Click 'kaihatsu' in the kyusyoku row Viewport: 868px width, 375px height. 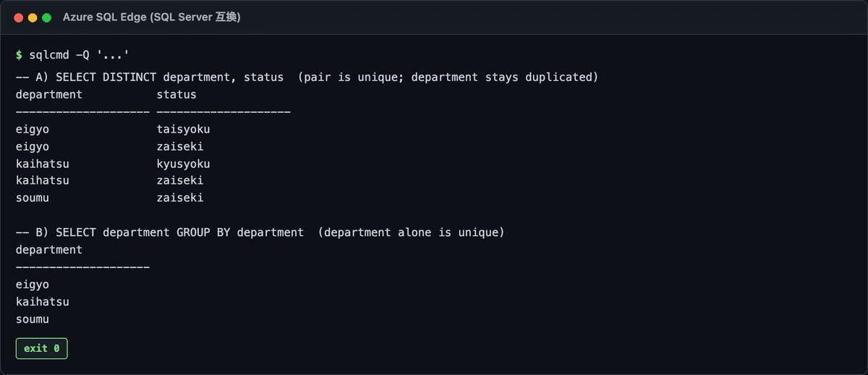(42, 164)
